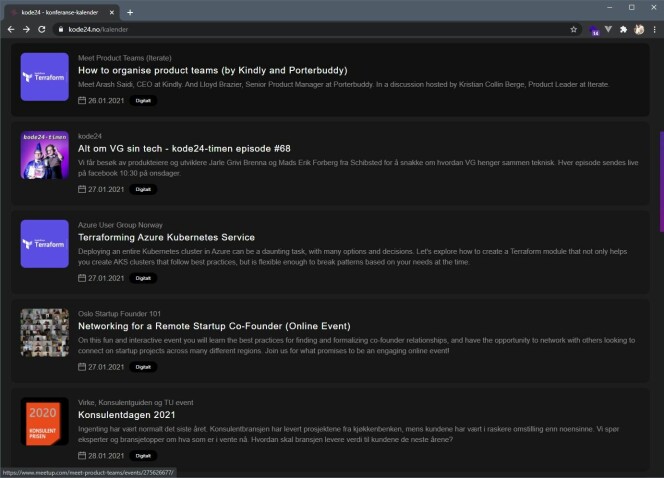The height and width of the screenshot is (478, 664).
Task: Select the kode24 konferanse-kalender tab
Action: (62, 12)
